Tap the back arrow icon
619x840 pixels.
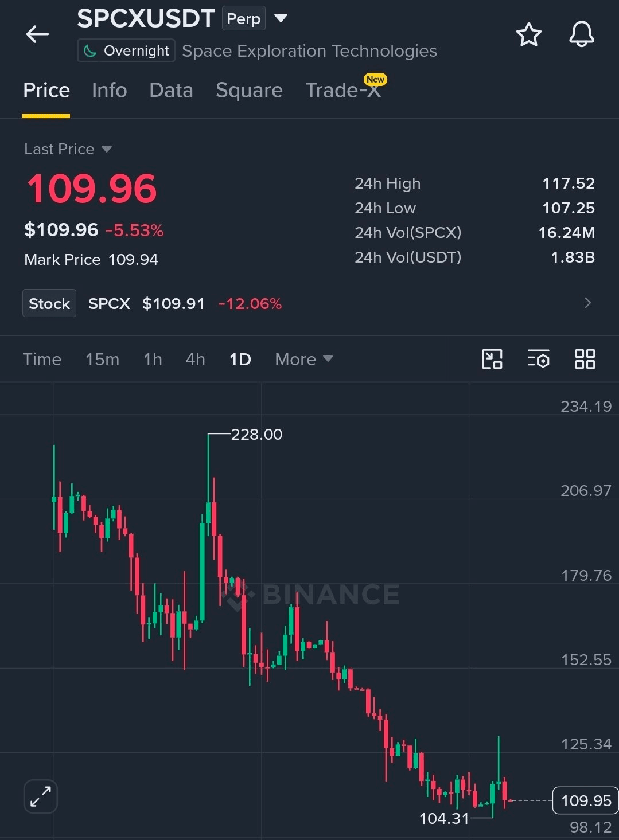pos(37,34)
